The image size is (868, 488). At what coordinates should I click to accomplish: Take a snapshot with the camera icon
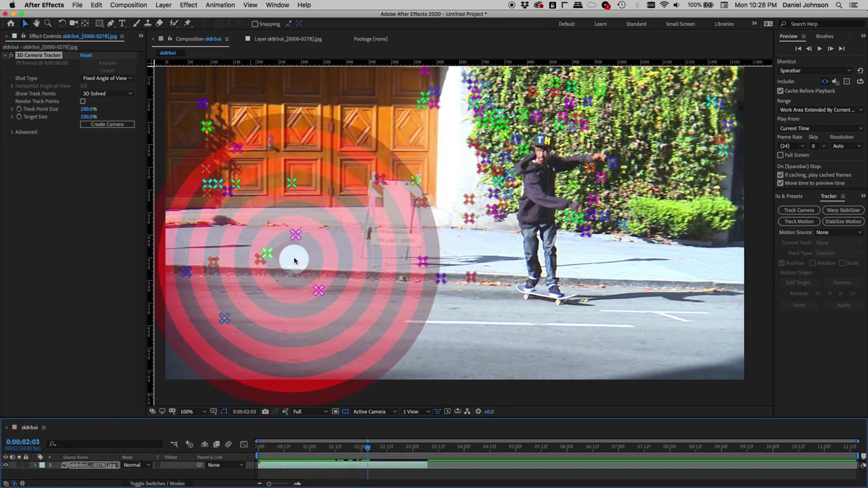coord(265,411)
